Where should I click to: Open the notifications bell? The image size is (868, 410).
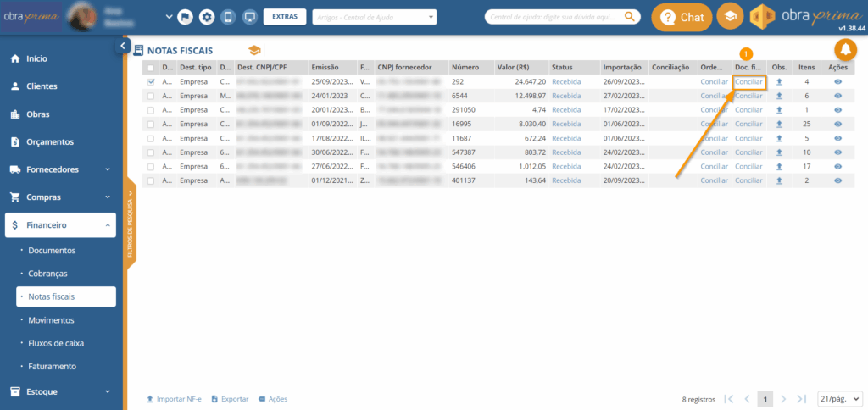click(845, 51)
